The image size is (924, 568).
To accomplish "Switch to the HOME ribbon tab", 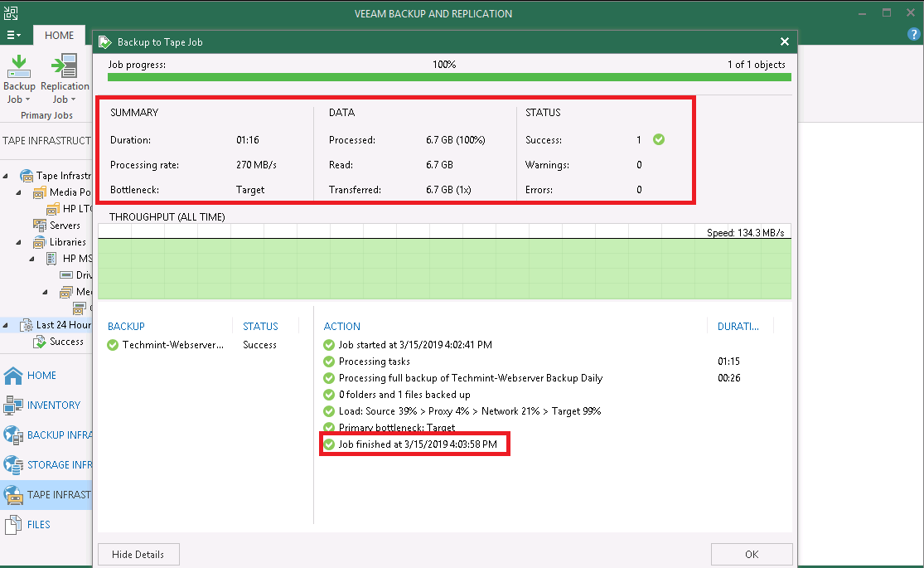I will click(x=59, y=35).
